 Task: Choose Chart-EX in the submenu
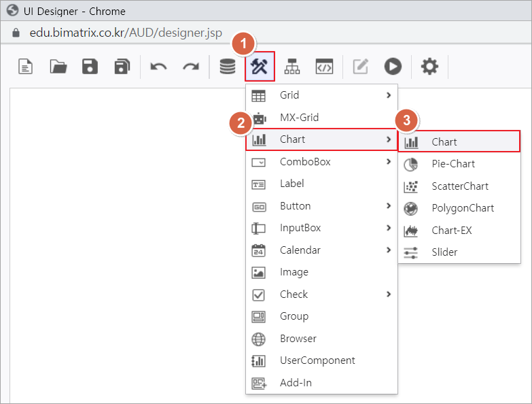pos(459,231)
